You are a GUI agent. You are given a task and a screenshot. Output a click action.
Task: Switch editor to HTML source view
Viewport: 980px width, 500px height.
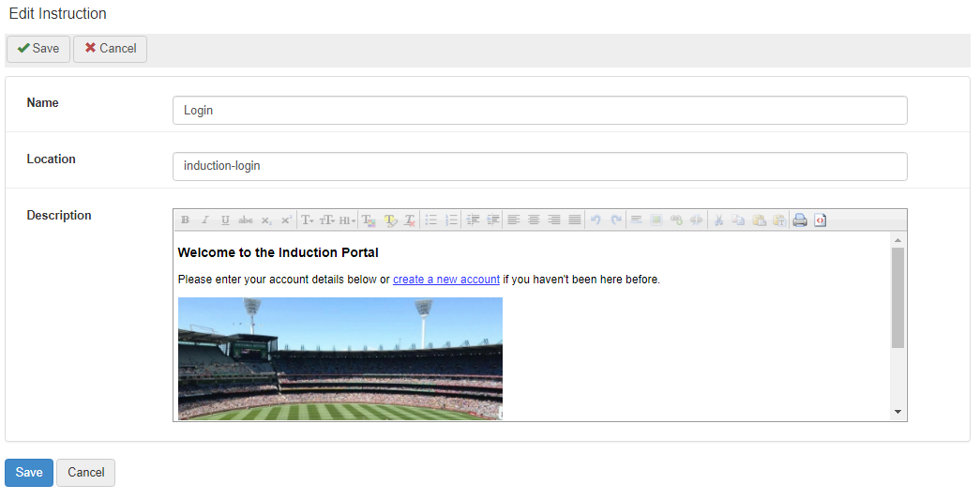pos(821,220)
